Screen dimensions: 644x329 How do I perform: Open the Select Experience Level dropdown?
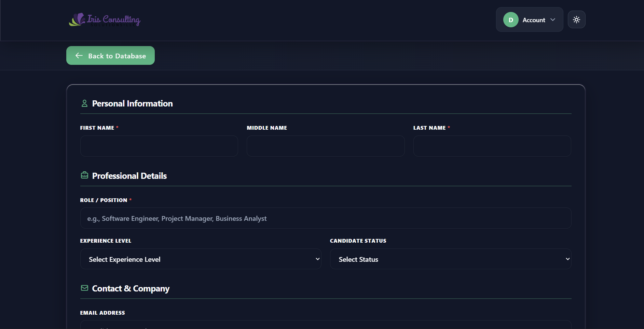coord(201,259)
